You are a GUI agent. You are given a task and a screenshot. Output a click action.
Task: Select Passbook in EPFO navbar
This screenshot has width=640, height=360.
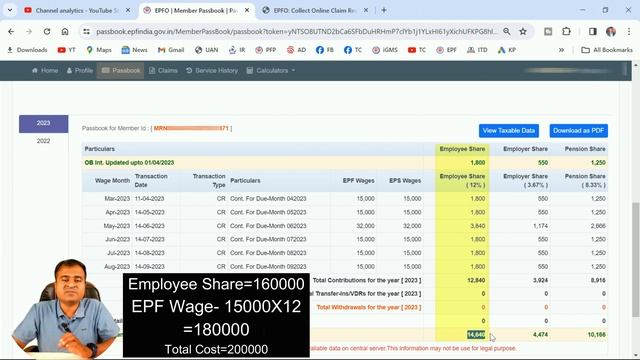[x=120, y=71]
